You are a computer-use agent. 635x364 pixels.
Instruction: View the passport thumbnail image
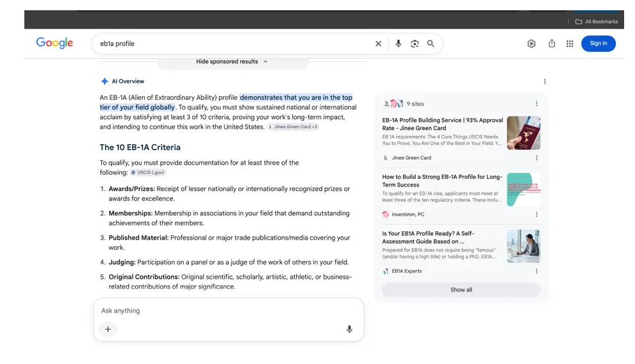(524, 133)
